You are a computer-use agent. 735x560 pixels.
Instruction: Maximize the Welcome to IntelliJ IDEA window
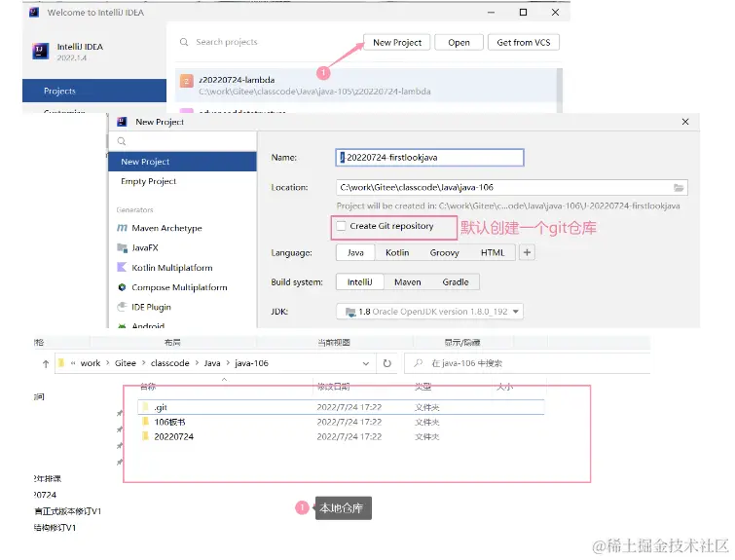[523, 13]
